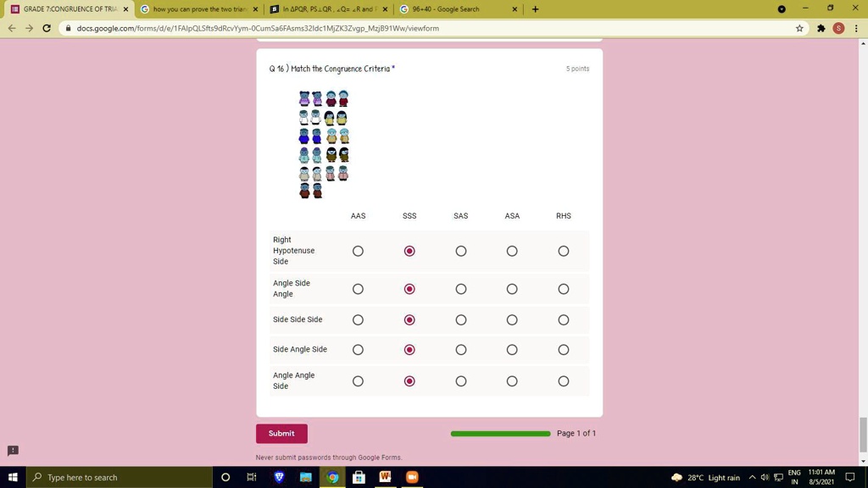The width and height of the screenshot is (868, 488).
Task: Select ASA for Angle Angle Side
Action: click(x=512, y=381)
